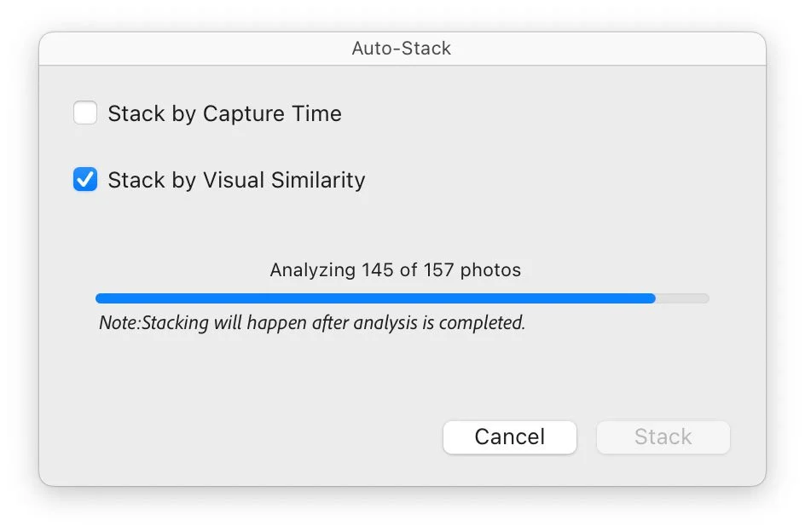This screenshot has width=805, height=532.
Task: Click the far left start of progress bar
Action: click(x=100, y=298)
